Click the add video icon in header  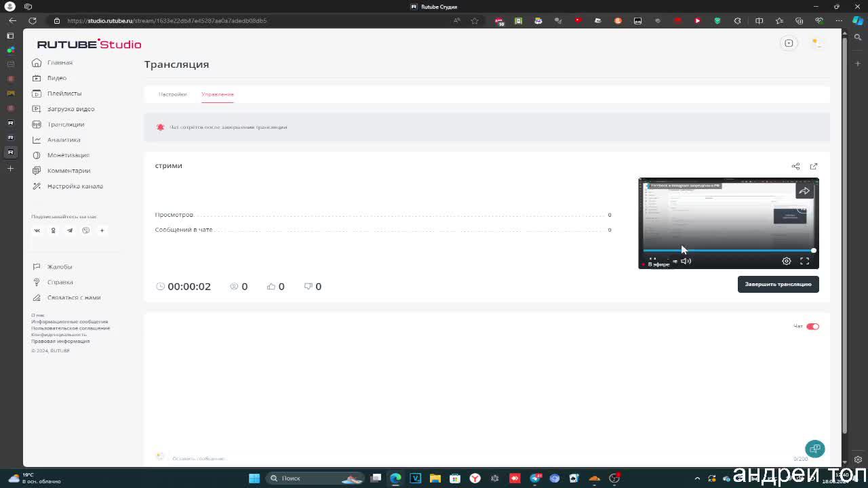click(789, 43)
